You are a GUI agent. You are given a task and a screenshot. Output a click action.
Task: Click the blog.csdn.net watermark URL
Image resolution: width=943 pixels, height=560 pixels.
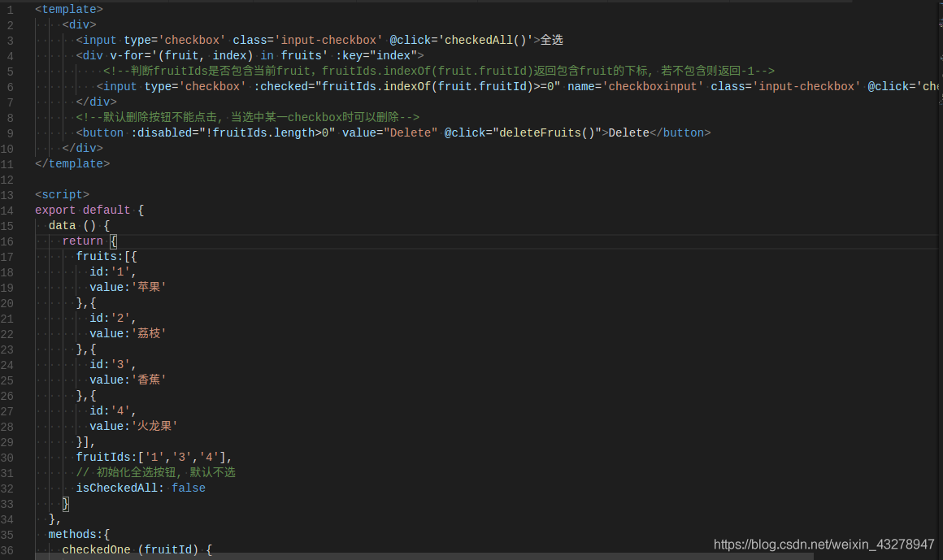pyautogui.click(x=823, y=544)
